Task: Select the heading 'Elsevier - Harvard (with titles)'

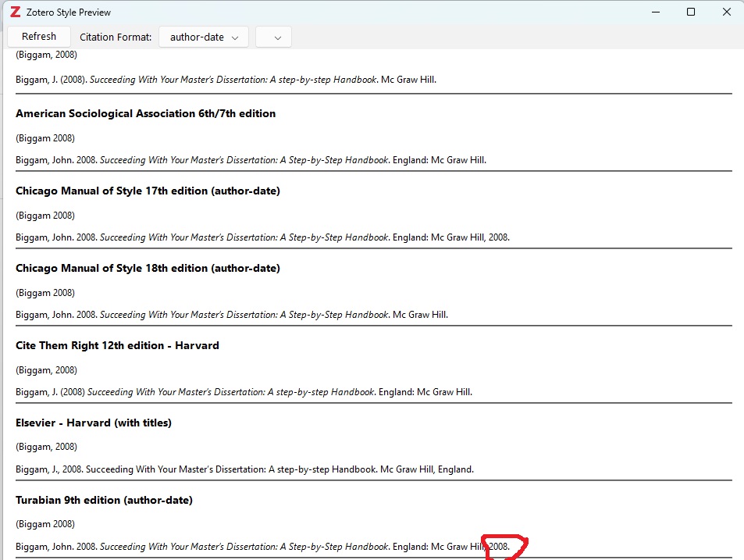Action: point(94,423)
